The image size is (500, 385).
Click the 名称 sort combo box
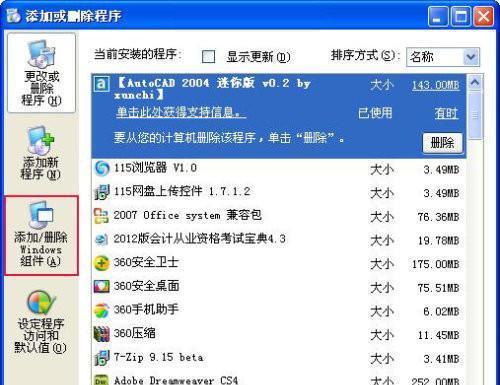[443, 57]
